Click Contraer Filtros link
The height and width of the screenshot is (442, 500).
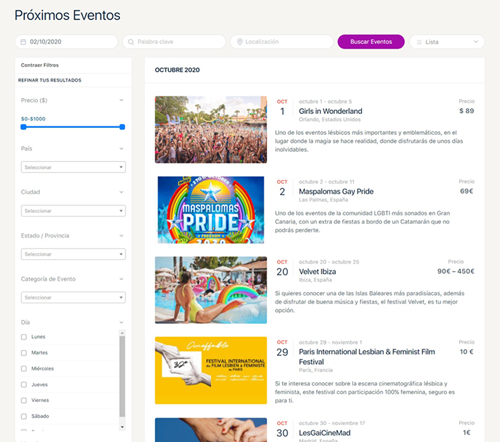click(x=40, y=65)
